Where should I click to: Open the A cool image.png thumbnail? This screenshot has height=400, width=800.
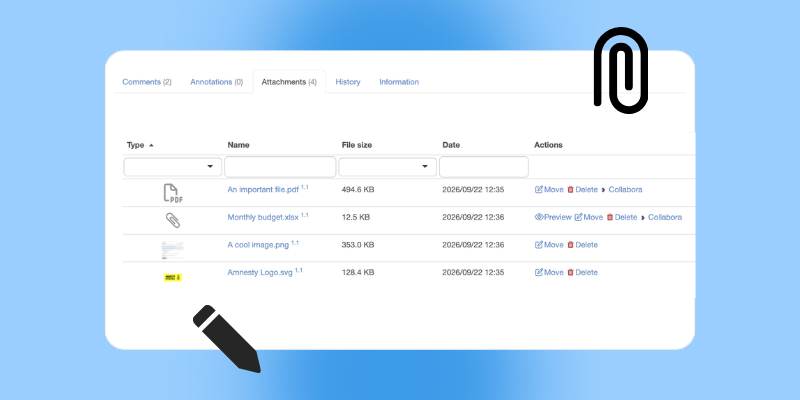pos(173,251)
